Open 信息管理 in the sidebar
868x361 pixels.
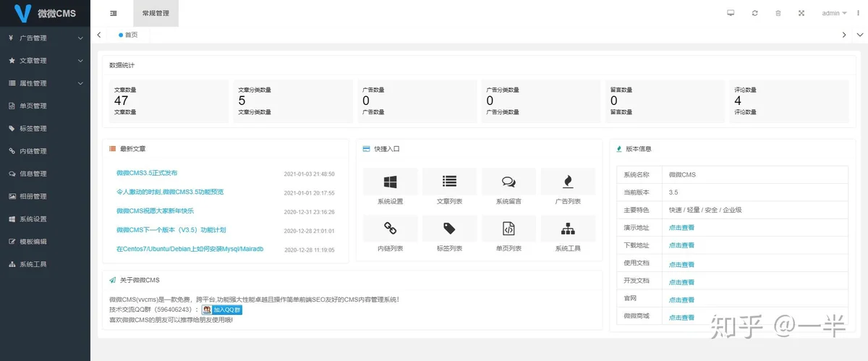(45, 174)
